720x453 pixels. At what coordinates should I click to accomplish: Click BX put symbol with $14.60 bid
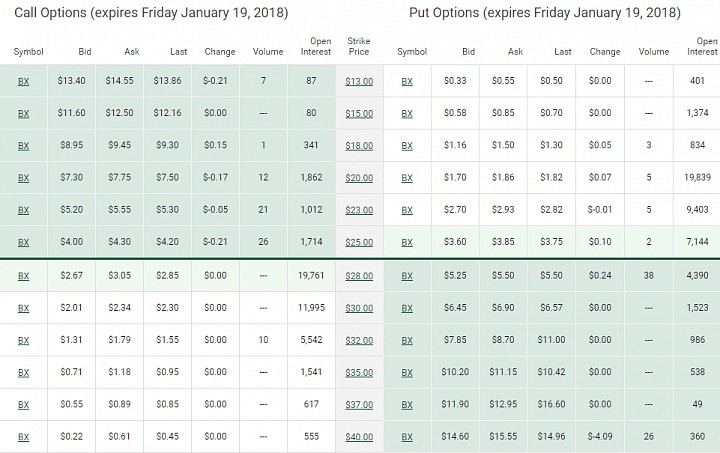point(407,436)
